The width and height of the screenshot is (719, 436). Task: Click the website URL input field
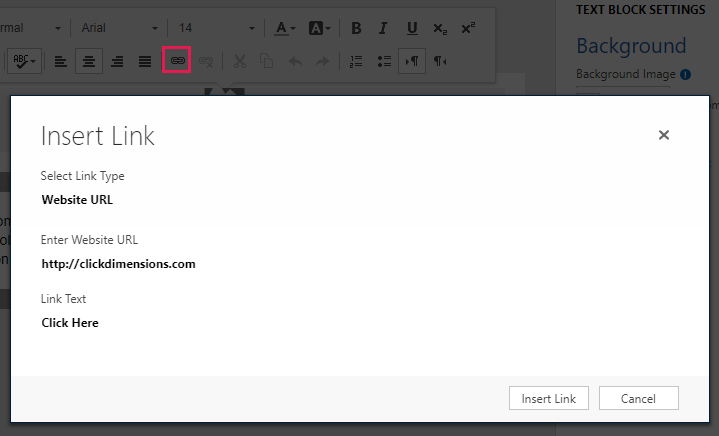118,264
